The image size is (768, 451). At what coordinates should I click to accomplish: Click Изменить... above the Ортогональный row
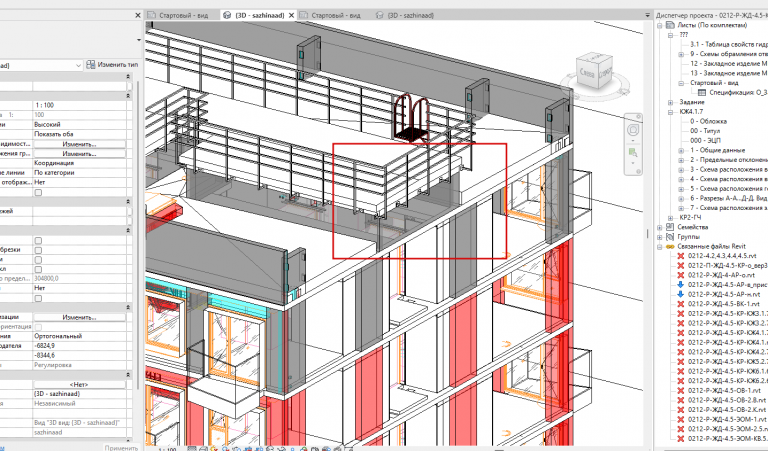click(79, 317)
